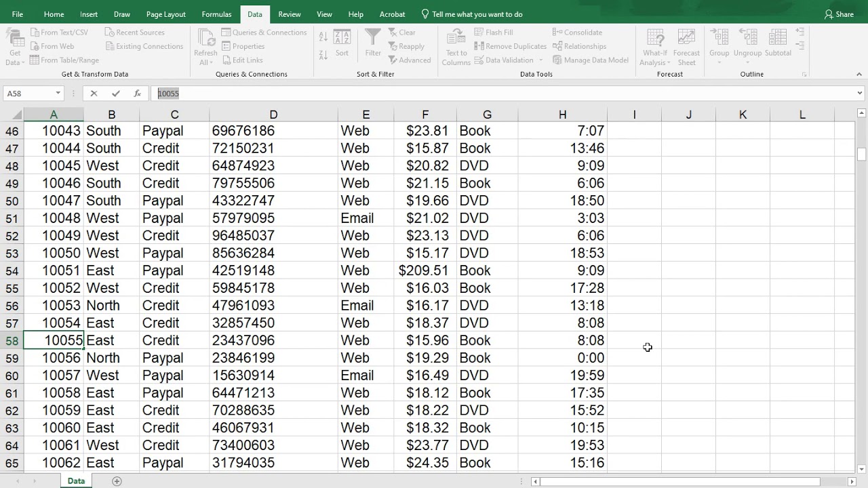The width and height of the screenshot is (868, 488).
Task: Open the Name Box dropdown arrow
Action: (x=58, y=94)
